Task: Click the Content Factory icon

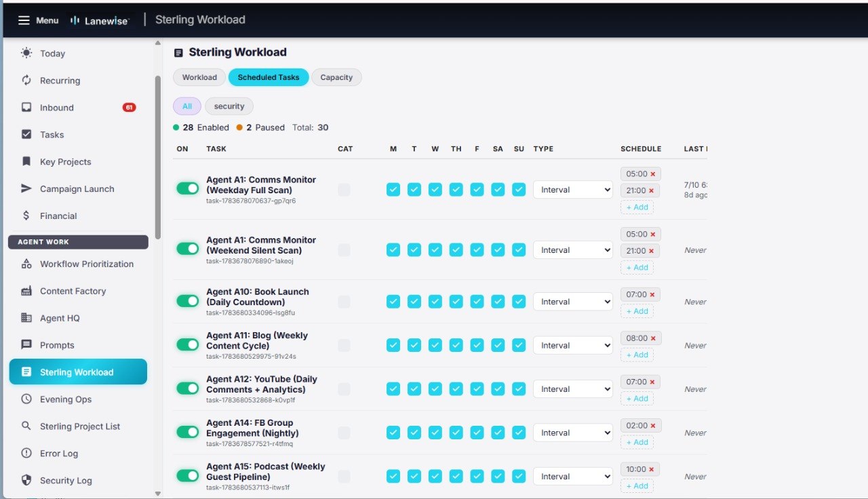Action: (26, 291)
